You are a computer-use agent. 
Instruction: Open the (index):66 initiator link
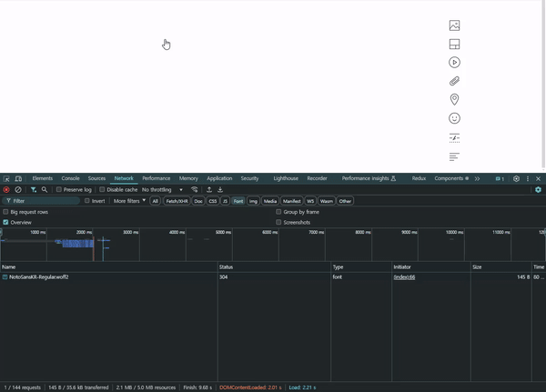404,277
